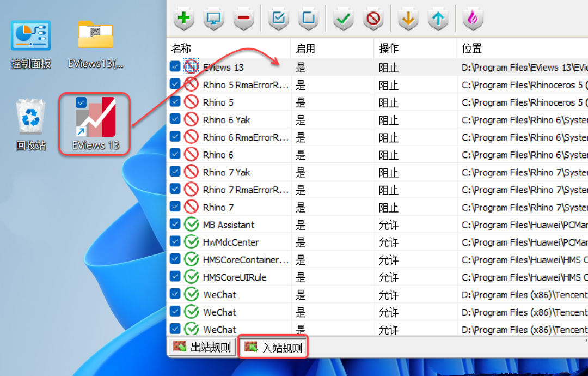Sort by the 启用 column header
The width and height of the screenshot is (588, 376).
coord(333,48)
